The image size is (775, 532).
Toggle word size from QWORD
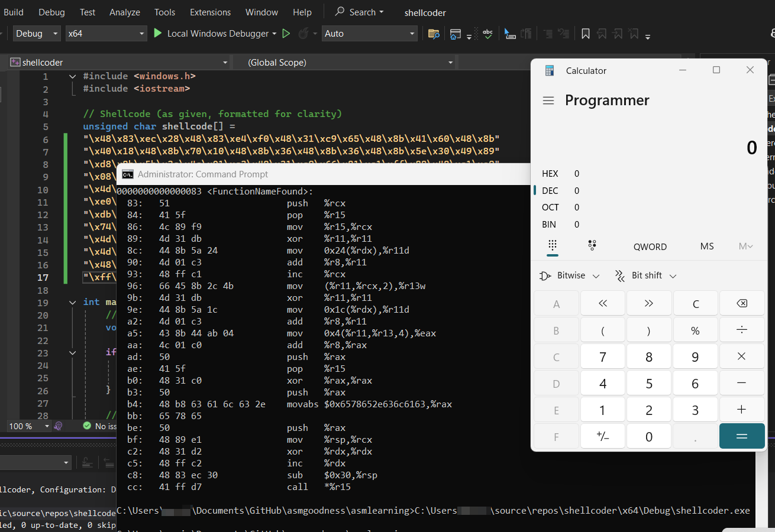point(650,246)
